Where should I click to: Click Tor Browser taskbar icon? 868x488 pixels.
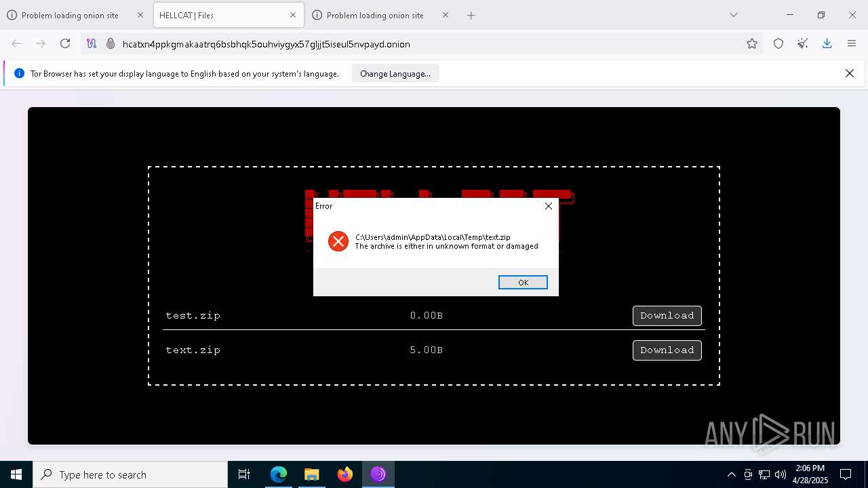[x=378, y=474]
